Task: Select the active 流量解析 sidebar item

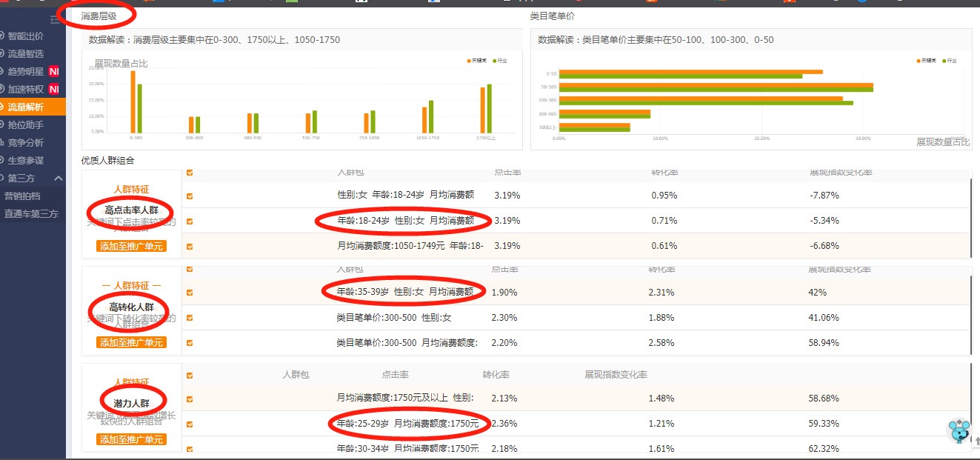Action: tap(33, 107)
